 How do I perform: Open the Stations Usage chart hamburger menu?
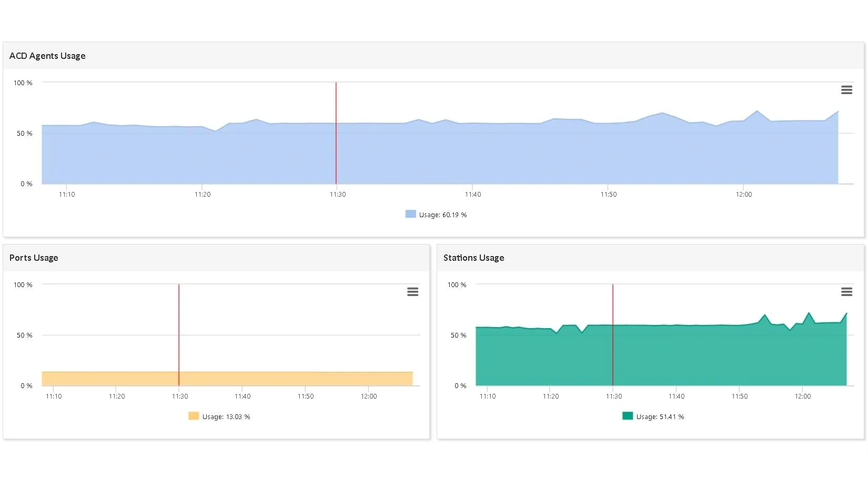click(846, 292)
